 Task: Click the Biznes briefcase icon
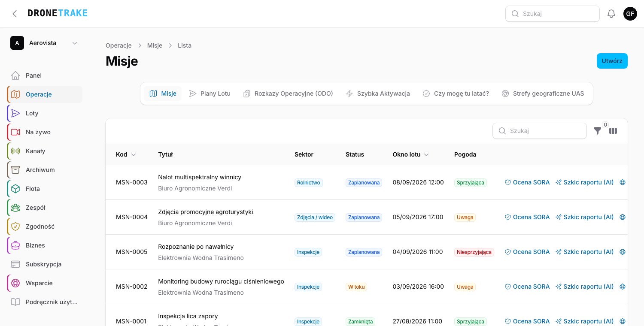coord(15,245)
